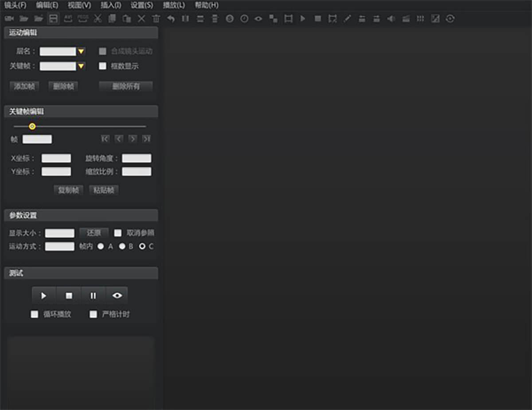
Task: Toggle 合成镜头运动 checkbox
Action: pyautogui.click(x=103, y=51)
